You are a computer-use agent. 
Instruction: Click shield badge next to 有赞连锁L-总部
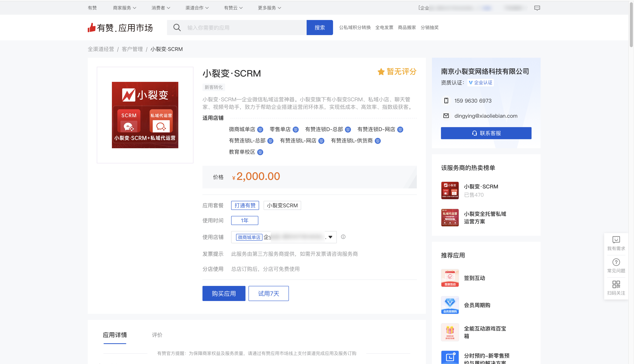tap(270, 141)
